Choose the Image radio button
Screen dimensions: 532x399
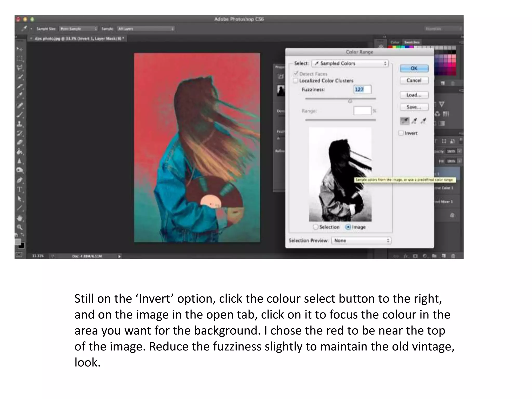[348, 227]
